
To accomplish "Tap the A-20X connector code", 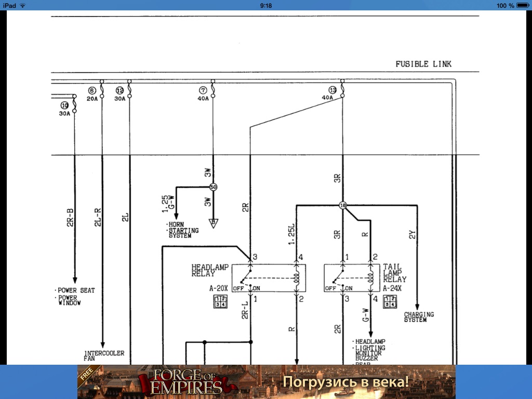I will click(219, 288).
